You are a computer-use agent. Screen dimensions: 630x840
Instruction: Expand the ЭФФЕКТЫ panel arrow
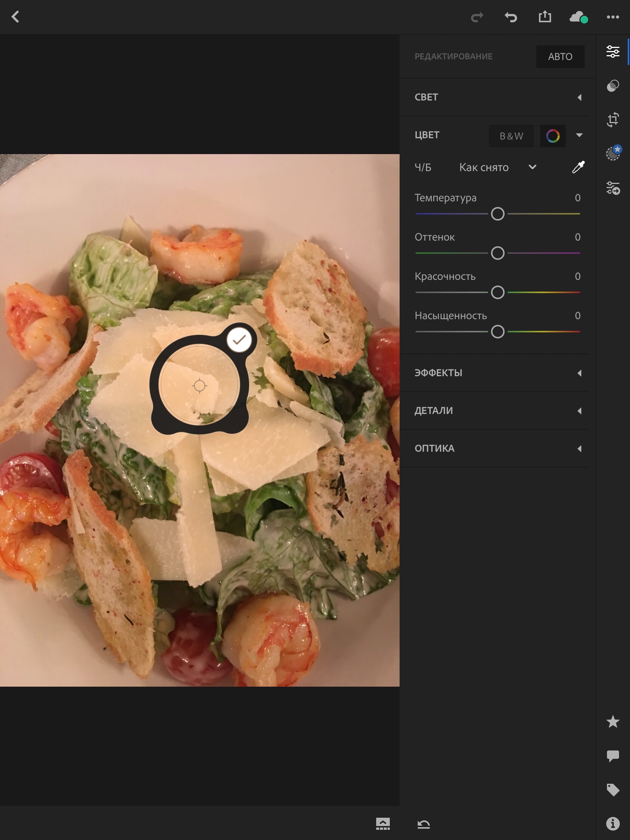(579, 373)
